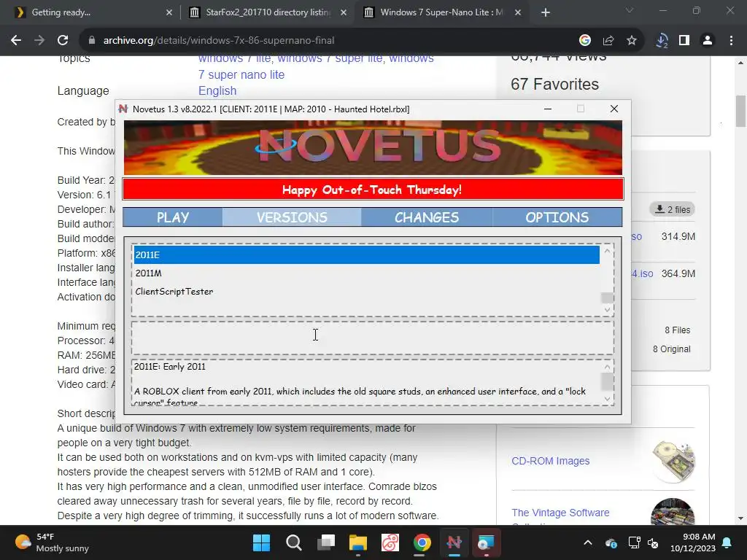Click the archive.org address bar
747x560 pixels.
[329, 41]
